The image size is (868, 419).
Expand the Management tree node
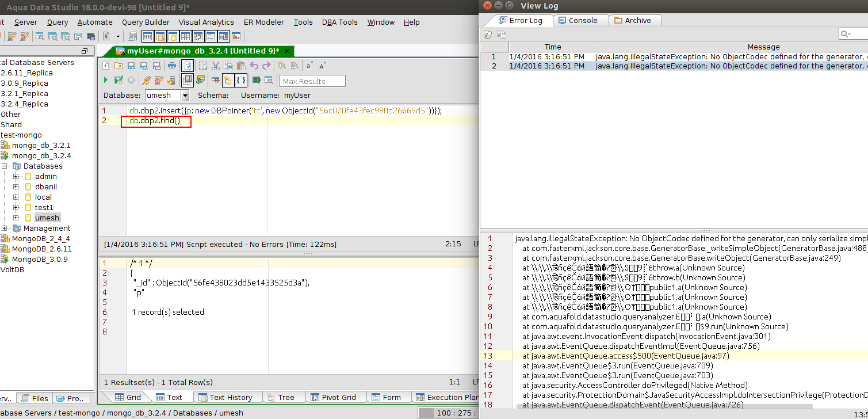click(x=4, y=228)
